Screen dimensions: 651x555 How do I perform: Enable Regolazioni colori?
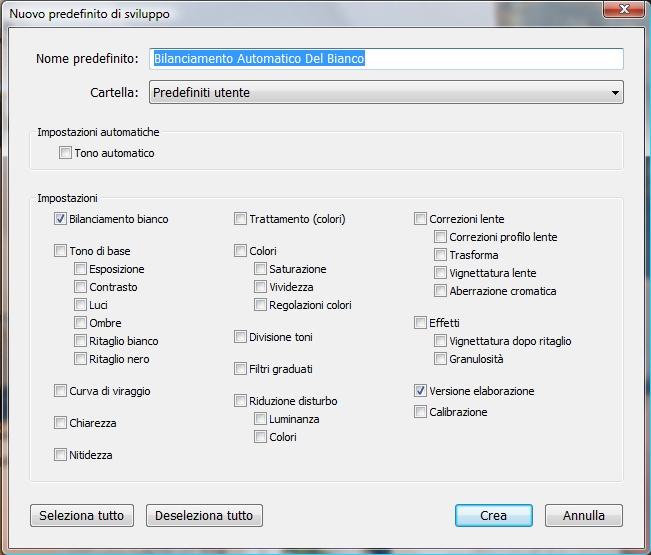260,305
